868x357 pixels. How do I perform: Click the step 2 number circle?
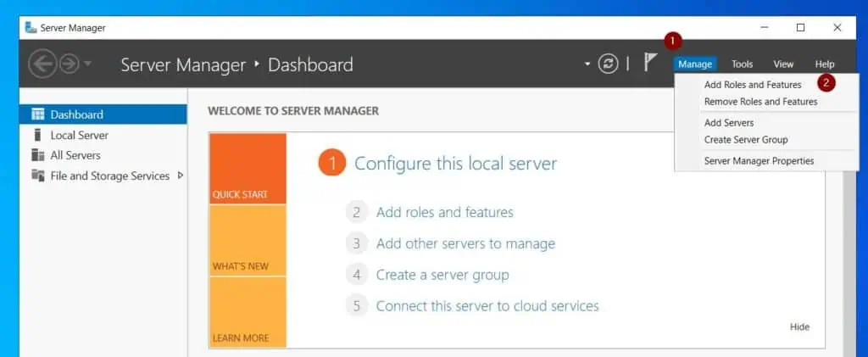(357, 213)
